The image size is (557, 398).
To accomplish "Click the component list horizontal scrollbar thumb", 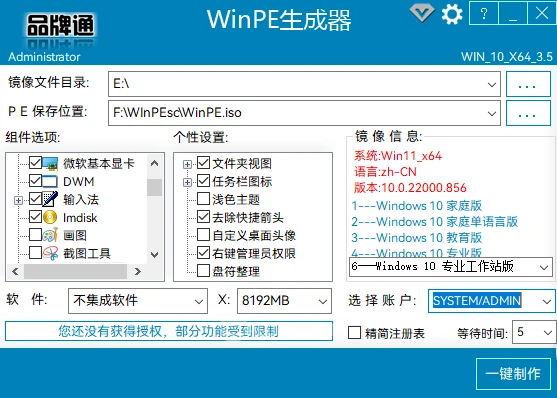I will pos(75,271).
